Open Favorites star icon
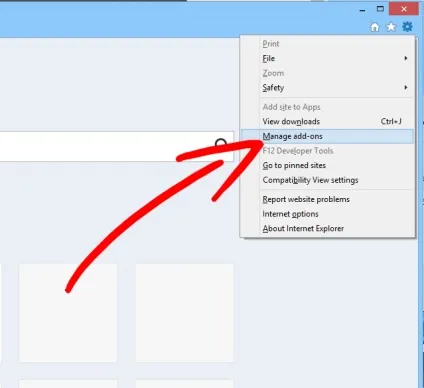 point(391,27)
